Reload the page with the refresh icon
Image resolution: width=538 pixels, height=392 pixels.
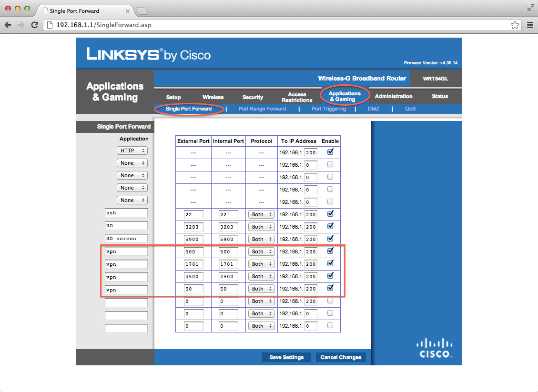pos(34,25)
